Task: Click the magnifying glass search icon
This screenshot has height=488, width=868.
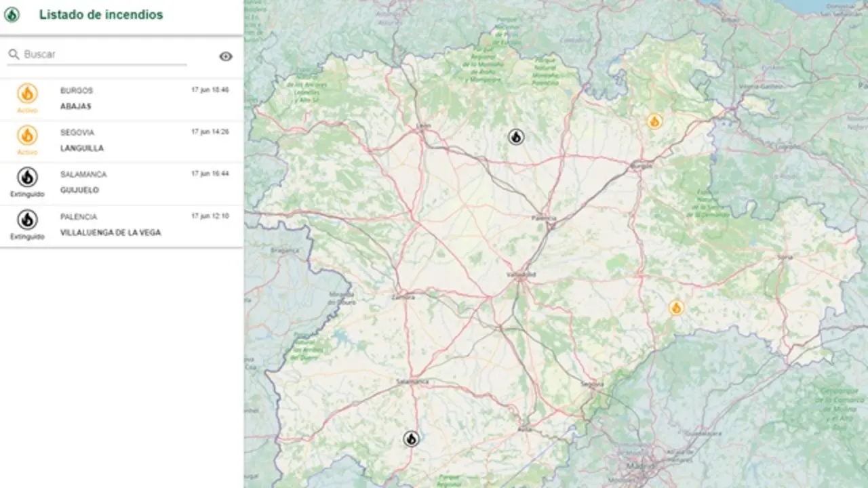Action: [14, 54]
